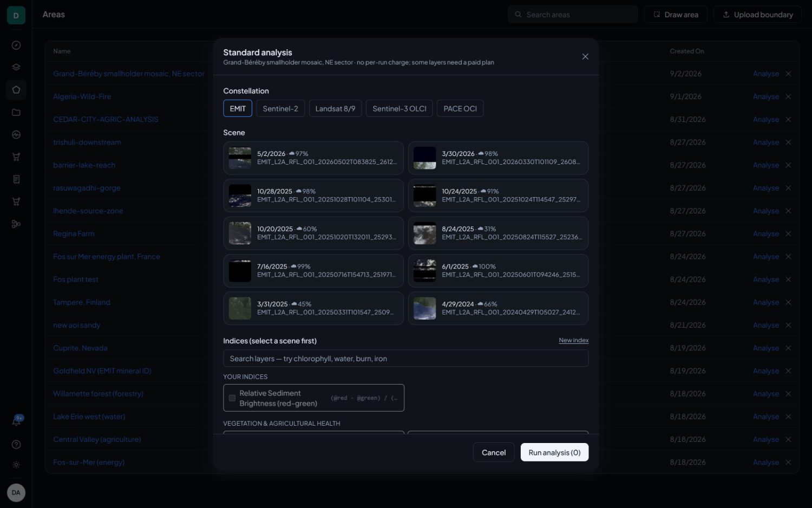This screenshot has height=508, width=812.
Task: Select Sentinel-3 OLCI constellation
Action: pyautogui.click(x=400, y=108)
